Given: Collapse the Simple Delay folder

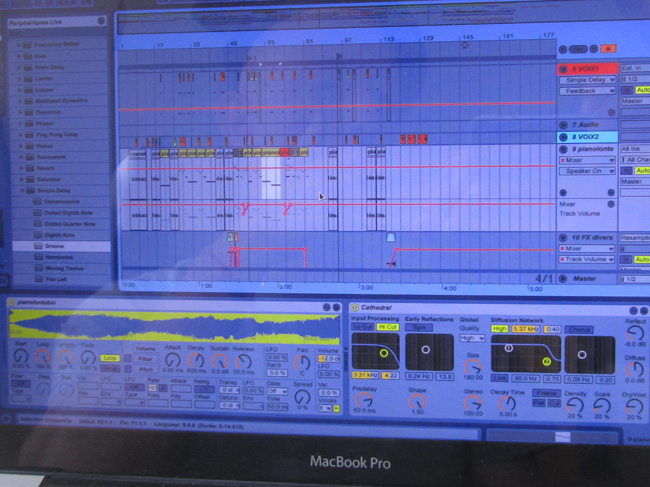Looking at the screenshot, I should click(22, 191).
